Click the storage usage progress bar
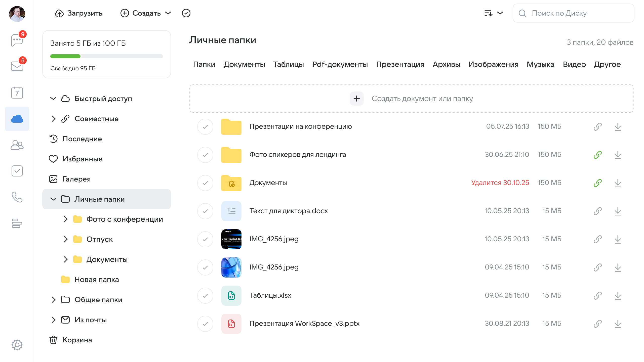Viewport: 644px width, 362px height. 106,56
